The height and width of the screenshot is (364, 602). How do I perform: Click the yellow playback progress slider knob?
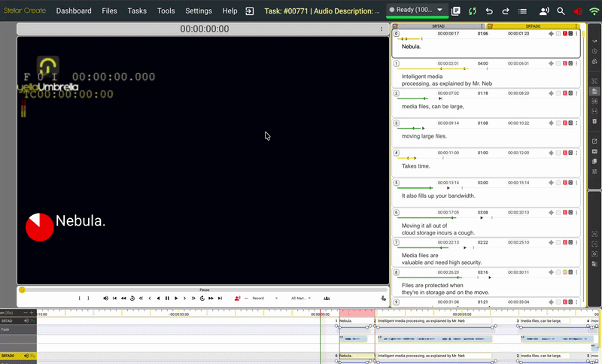(22, 290)
